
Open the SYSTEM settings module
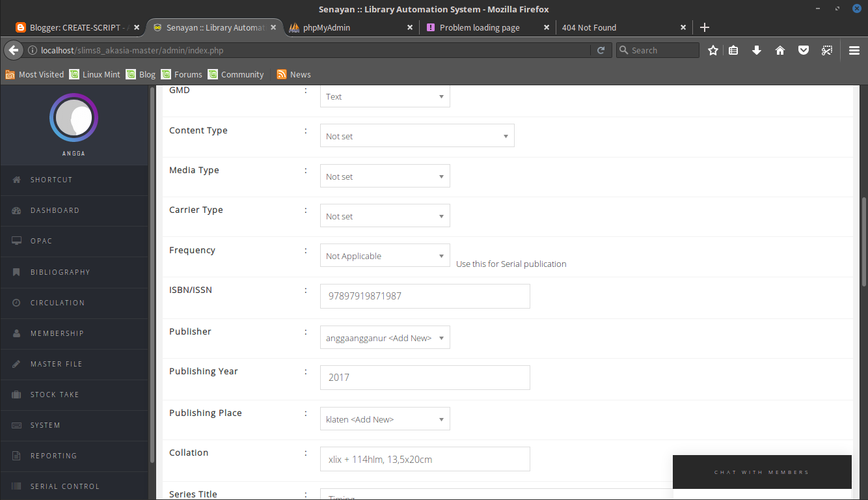tap(44, 425)
